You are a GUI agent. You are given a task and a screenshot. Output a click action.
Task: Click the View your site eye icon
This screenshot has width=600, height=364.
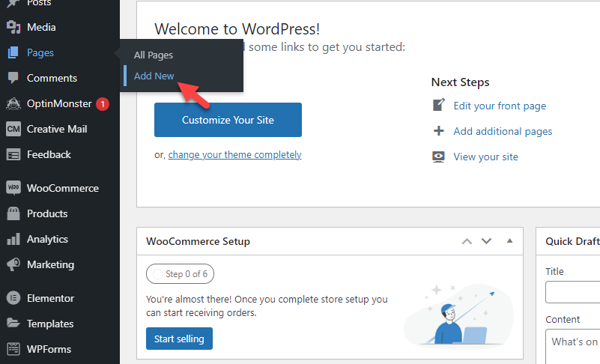point(438,157)
